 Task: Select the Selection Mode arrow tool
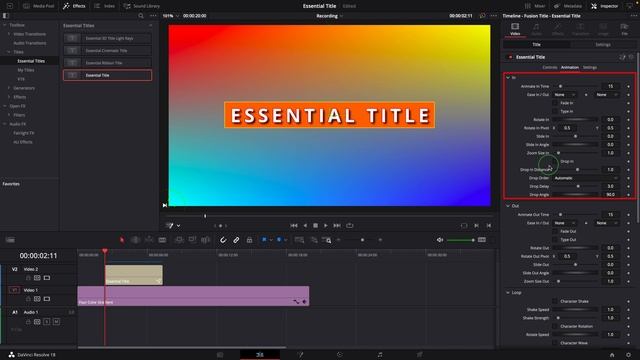click(x=122, y=240)
